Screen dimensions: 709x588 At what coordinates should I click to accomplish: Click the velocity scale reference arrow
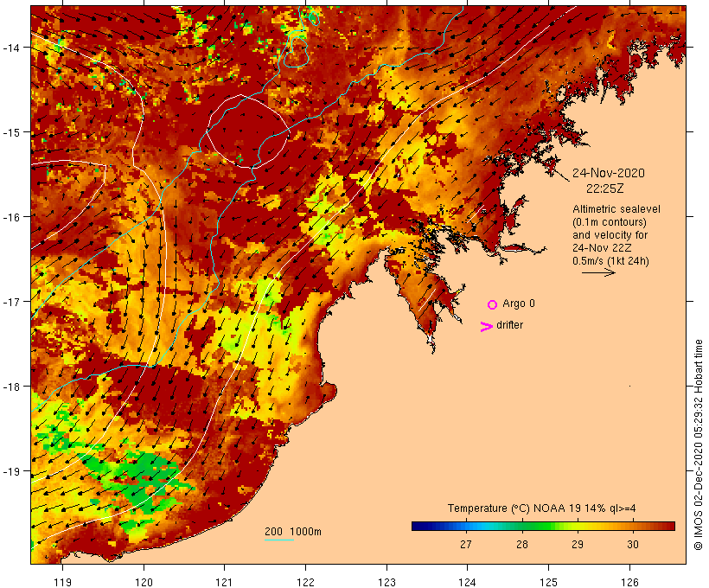pos(598,272)
